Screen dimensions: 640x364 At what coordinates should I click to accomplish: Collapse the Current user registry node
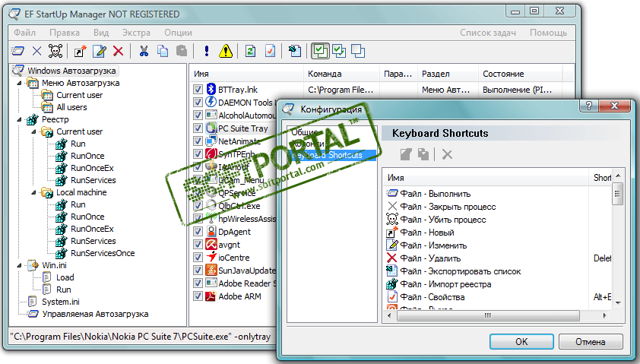(x=34, y=131)
